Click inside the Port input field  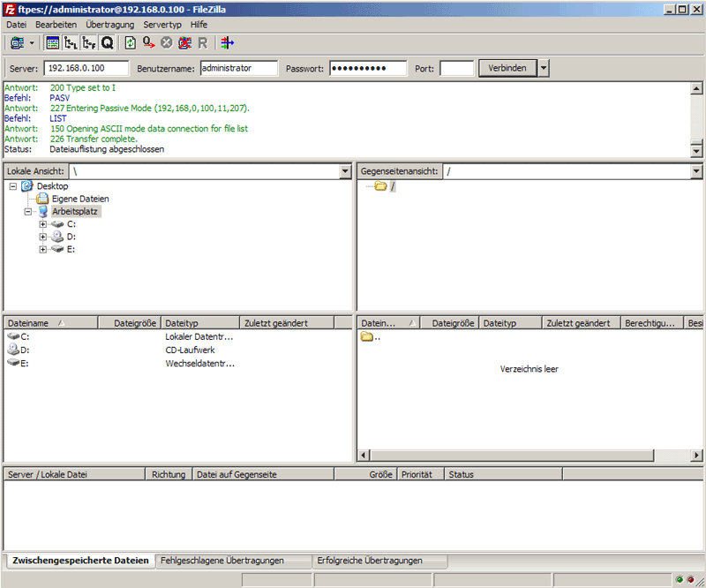click(x=459, y=67)
